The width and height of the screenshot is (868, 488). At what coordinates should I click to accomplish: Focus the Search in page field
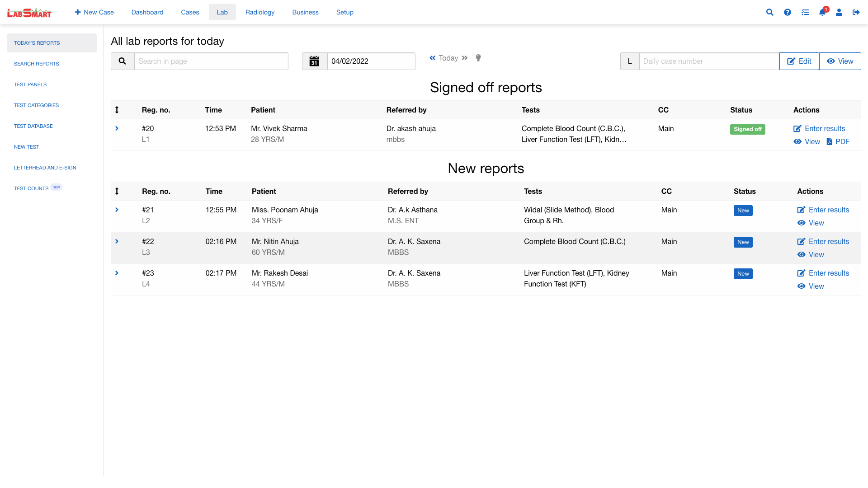tap(211, 61)
